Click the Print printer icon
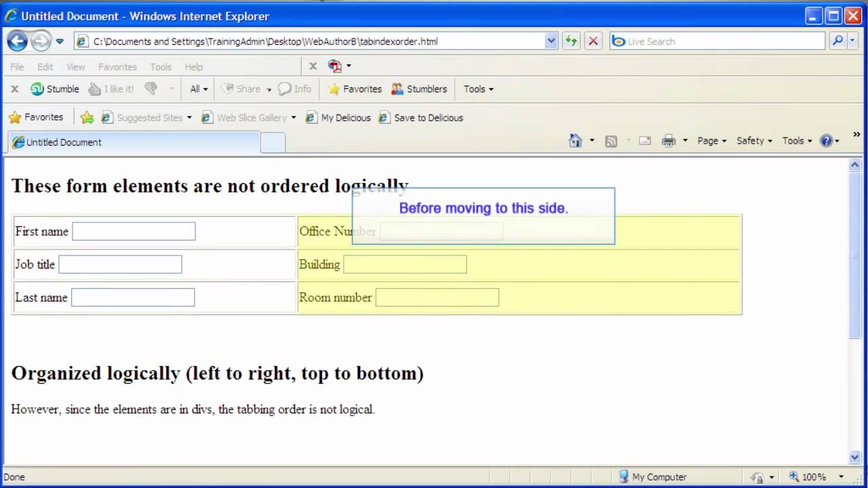The image size is (868, 488). [669, 141]
